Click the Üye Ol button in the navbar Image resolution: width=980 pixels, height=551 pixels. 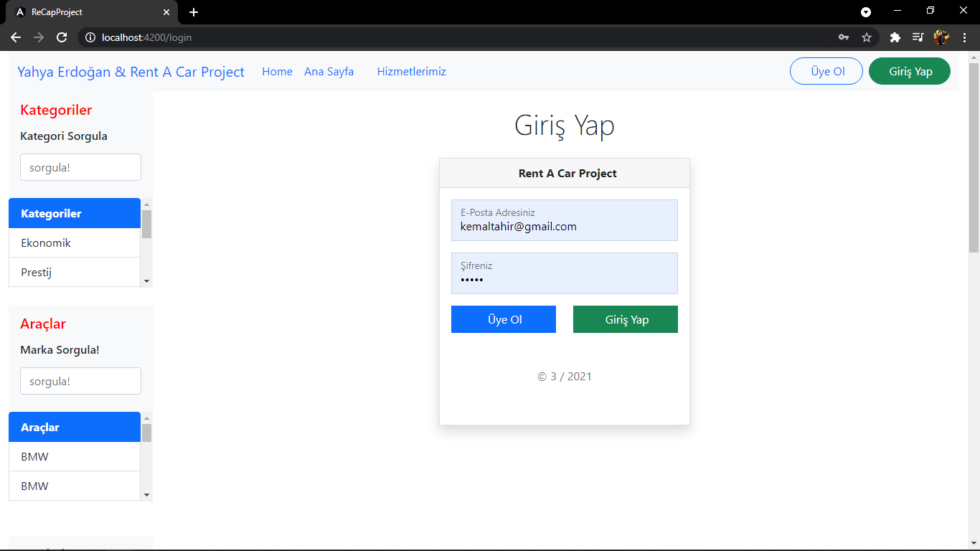[x=826, y=71]
